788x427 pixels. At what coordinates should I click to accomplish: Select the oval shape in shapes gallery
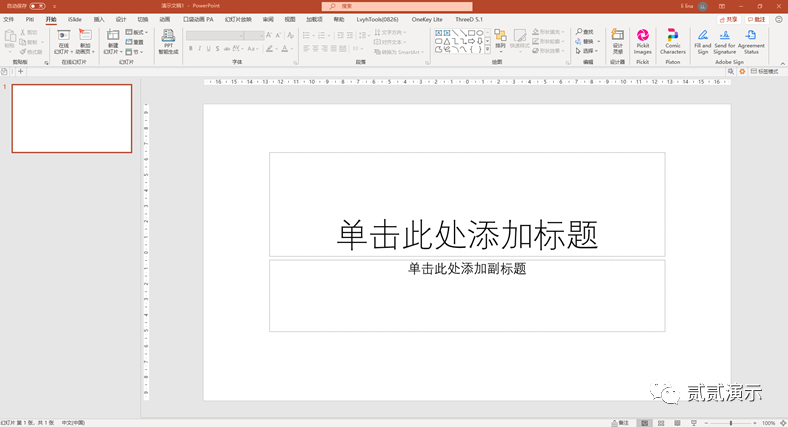coord(479,33)
